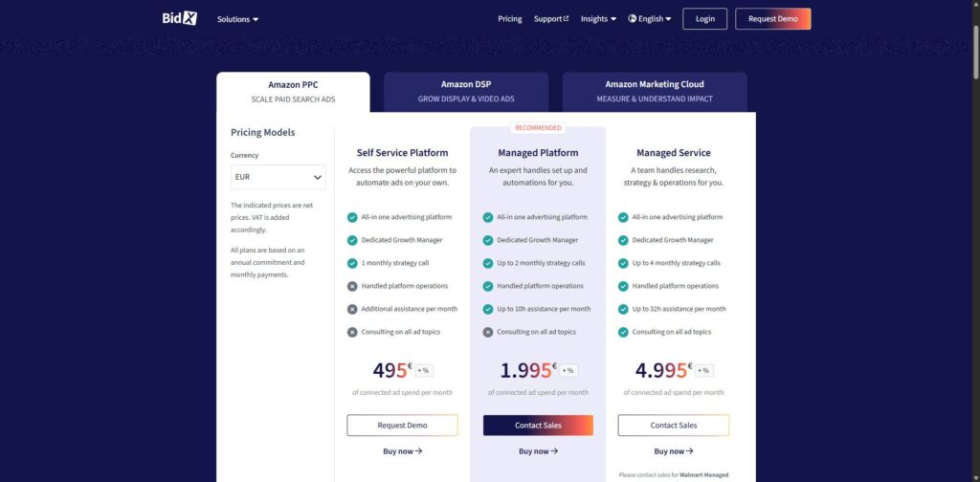Click X icon beside Self Service 'Handled platform operations'

click(x=352, y=286)
